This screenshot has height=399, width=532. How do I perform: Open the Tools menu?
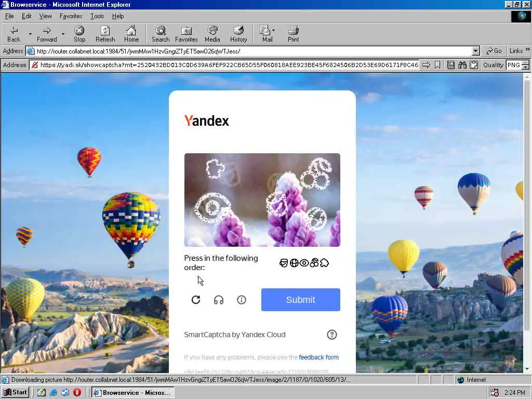pyautogui.click(x=97, y=16)
